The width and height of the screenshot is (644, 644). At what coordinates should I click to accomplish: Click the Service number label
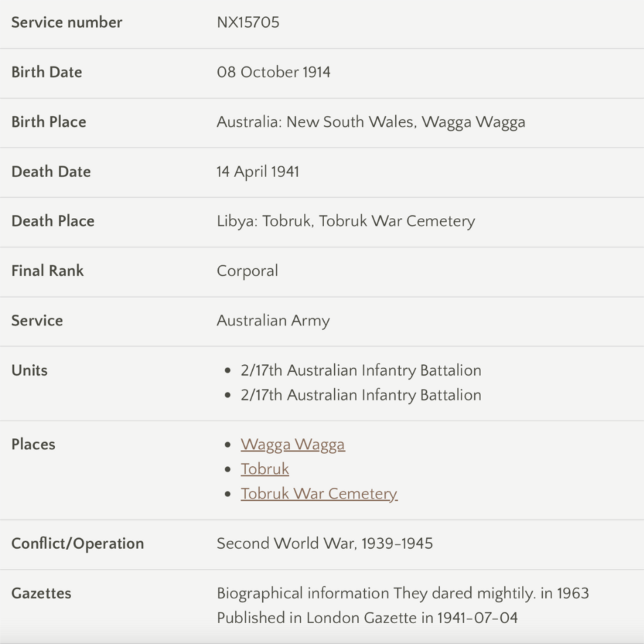(x=66, y=23)
